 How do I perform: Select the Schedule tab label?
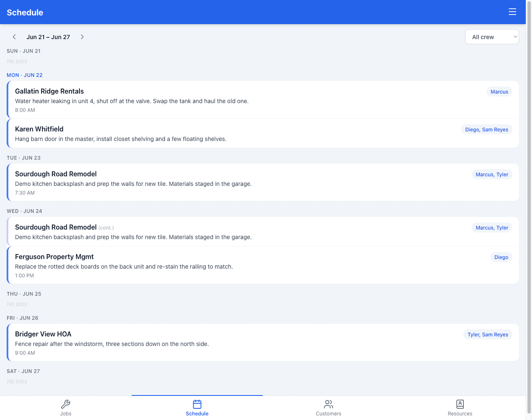[197, 414]
